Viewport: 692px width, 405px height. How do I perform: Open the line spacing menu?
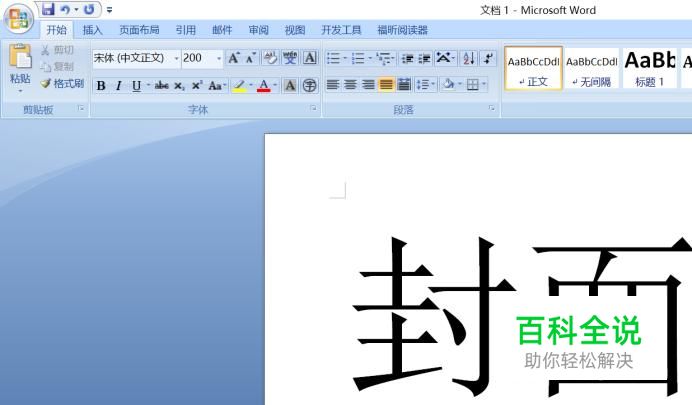point(425,85)
